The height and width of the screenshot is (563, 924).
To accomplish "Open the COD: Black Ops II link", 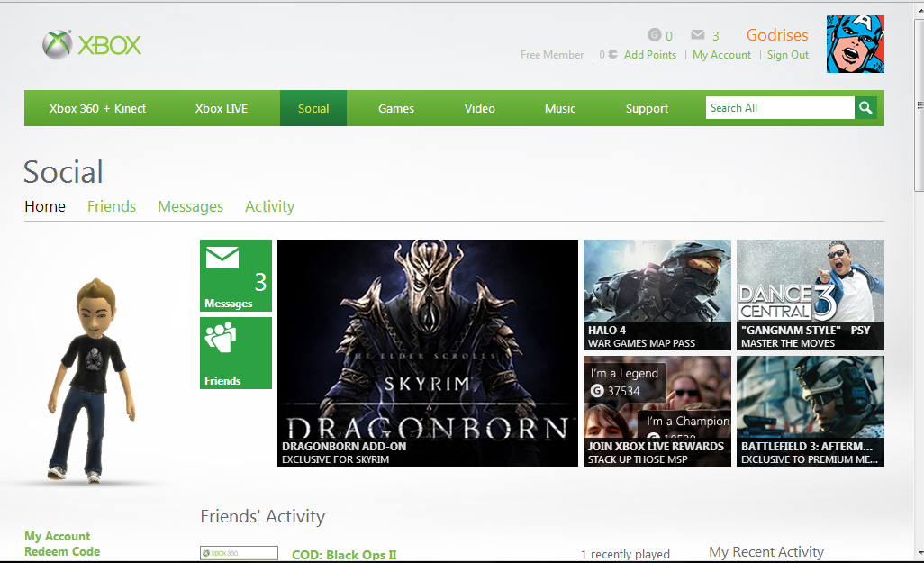I will coord(344,555).
